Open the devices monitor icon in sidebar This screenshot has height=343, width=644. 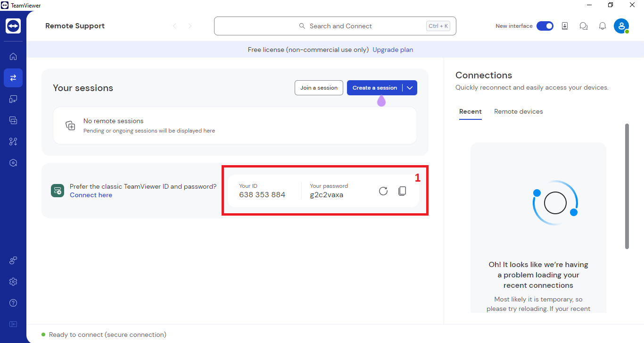[x=13, y=99]
